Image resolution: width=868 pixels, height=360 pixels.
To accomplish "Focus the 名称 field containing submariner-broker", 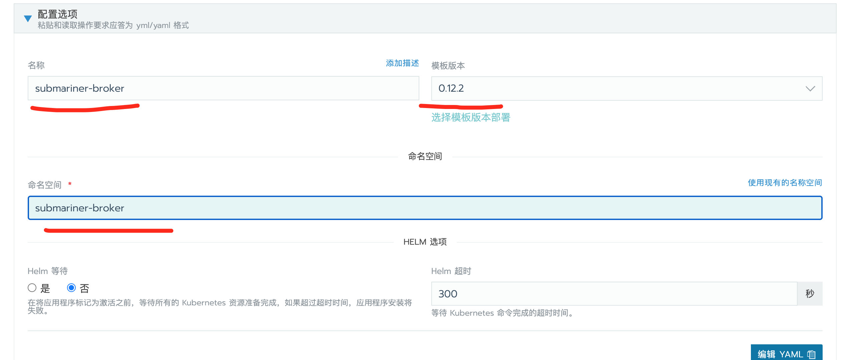I will pos(223,88).
